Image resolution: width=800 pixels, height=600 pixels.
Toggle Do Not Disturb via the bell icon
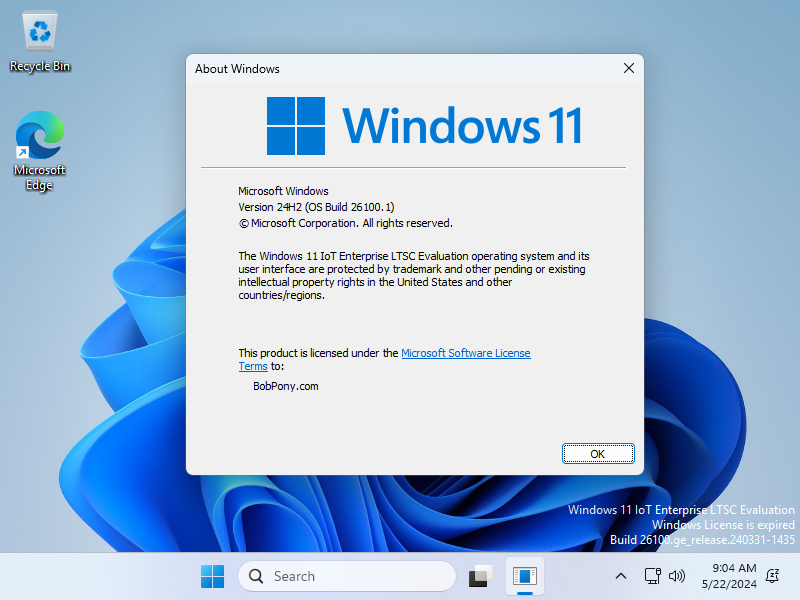(772, 577)
